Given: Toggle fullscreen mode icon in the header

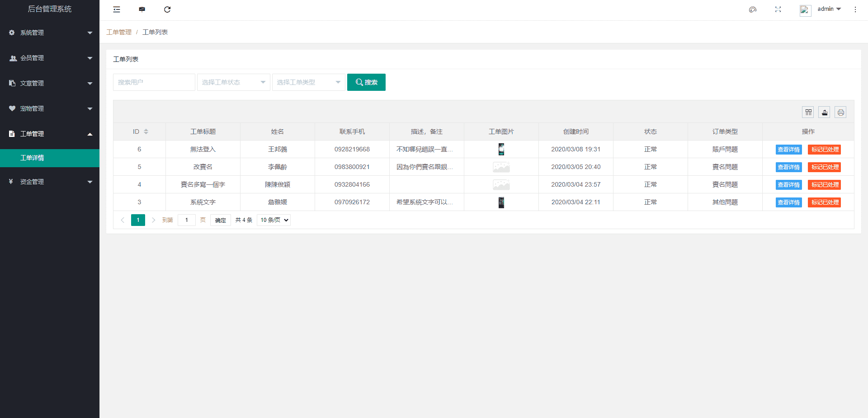Looking at the screenshot, I should click(x=778, y=9).
